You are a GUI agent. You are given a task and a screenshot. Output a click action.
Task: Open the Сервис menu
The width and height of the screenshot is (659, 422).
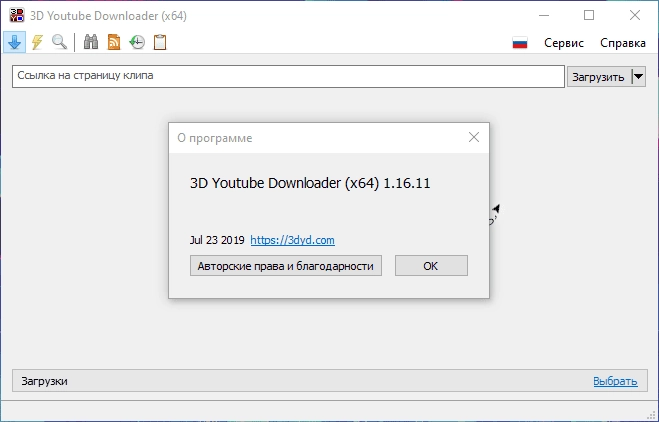pos(564,43)
